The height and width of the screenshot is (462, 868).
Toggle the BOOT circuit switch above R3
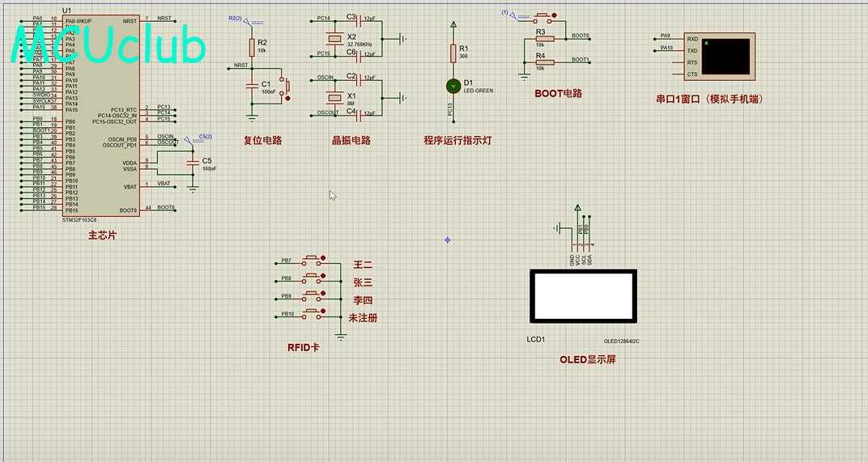coord(543,19)
